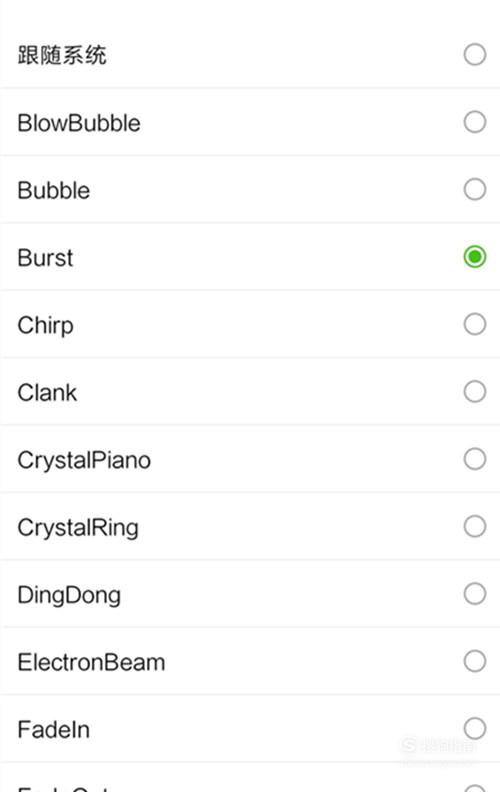Select Clank radio button
Viewport: 500px width, 792px height.
(x=475, y=391)
